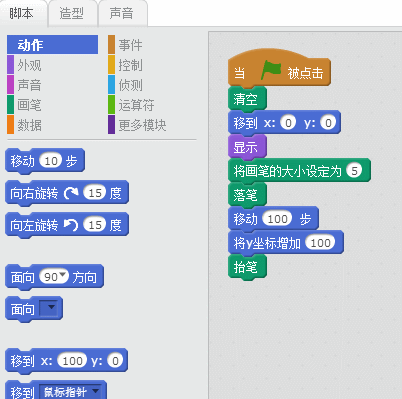
Task: Edit y value 0 in palette 移到 block
Action: [x=115, y=361]
